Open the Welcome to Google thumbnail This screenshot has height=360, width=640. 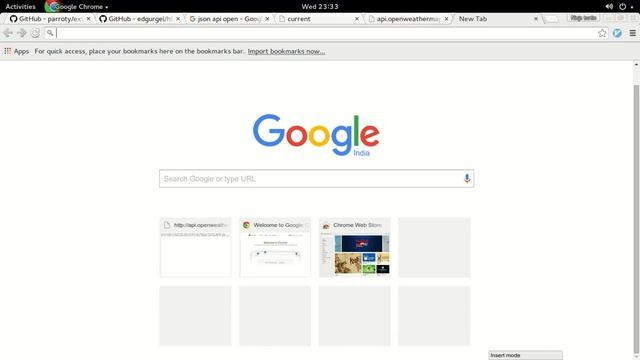[x=275, y=247]
